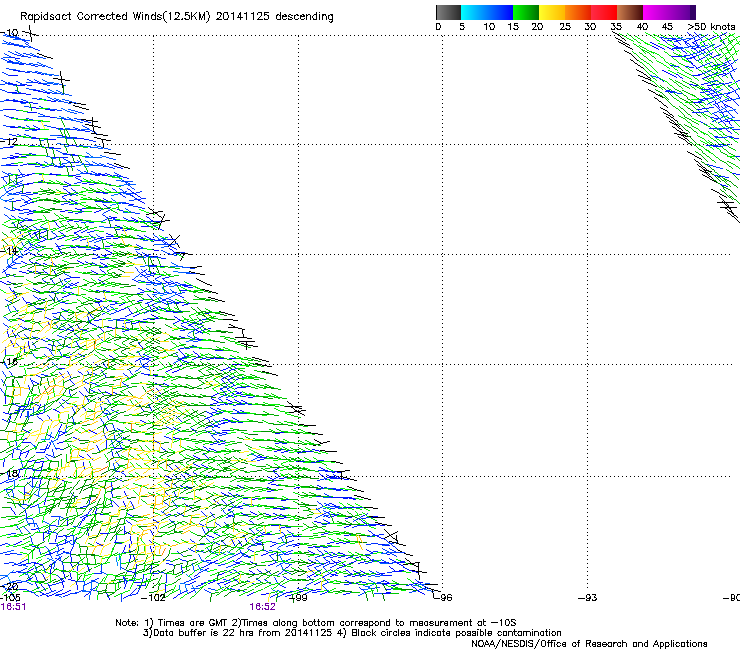This screenshot has width=740, height=650.
Task: Click the -18 latitude axis label
Action: tap(9, 473)
